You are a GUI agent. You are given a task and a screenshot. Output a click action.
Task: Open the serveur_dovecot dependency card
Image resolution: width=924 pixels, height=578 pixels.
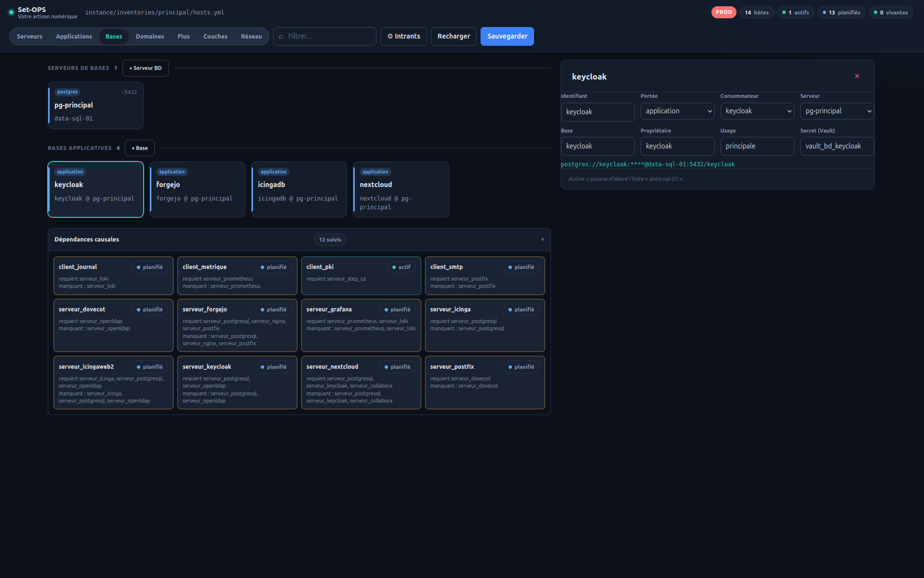[x=113, y=325]
